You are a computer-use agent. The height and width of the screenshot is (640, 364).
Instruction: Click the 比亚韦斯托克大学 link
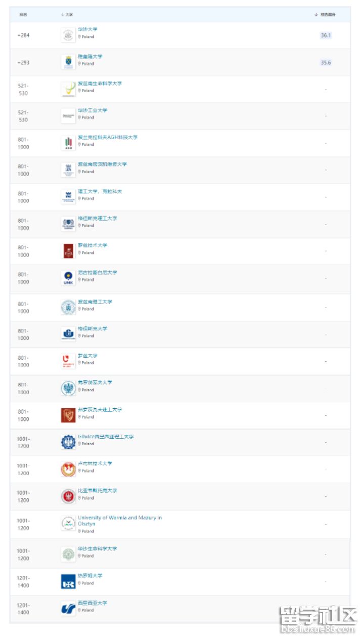(x=97, y=490)
